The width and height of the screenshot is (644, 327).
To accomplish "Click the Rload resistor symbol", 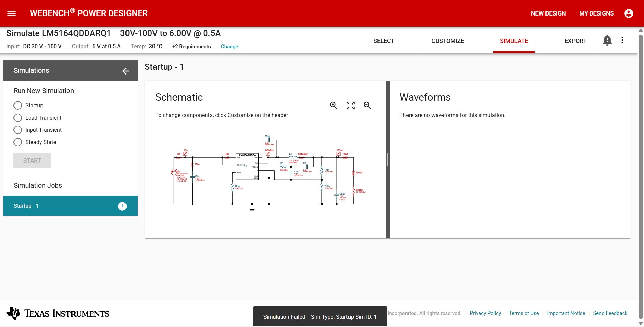I will click(x=354, y=191).
